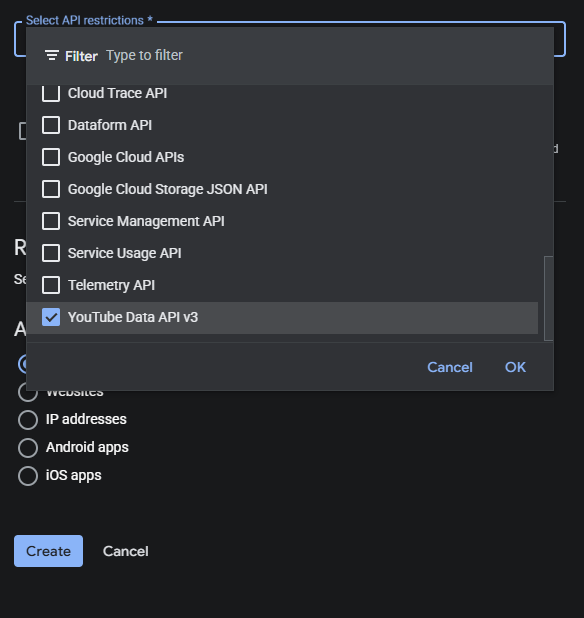The height and width of the screenshot is (618, 584).
Task: Check the Cloud Trace API box
Action: click(x=51, y=93)
